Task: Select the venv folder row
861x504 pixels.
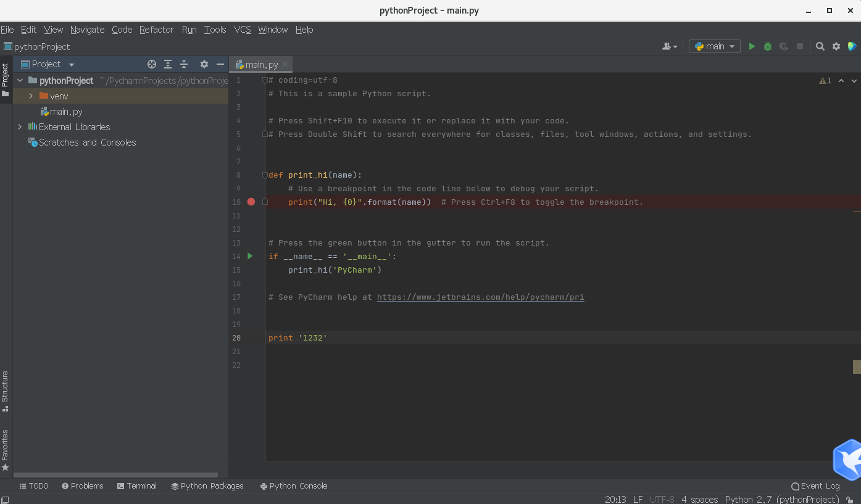Action: (121, 96)
